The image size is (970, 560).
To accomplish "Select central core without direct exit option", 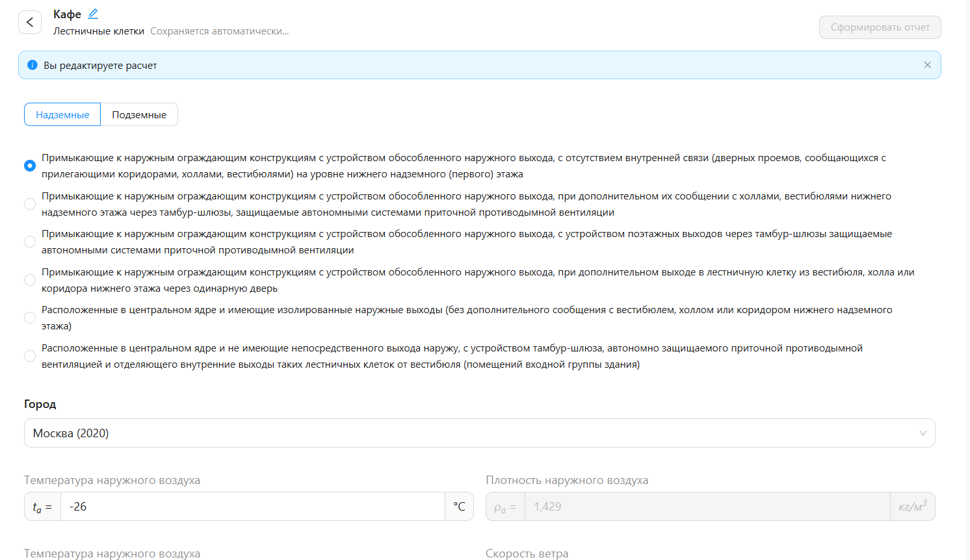I will click(30, 356).
